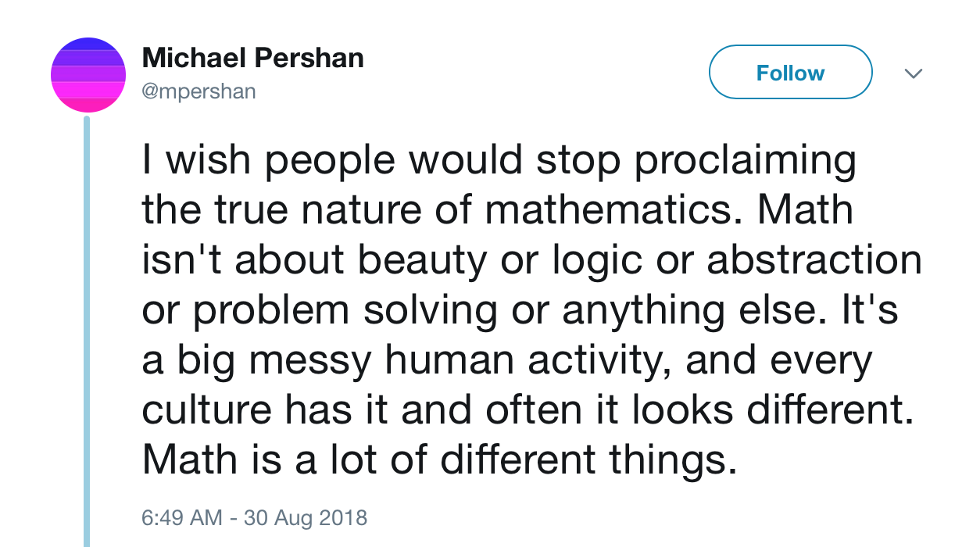Click the word "abstraction" in the tweet text
980x547 pixels.
click(x=814, y=261)
